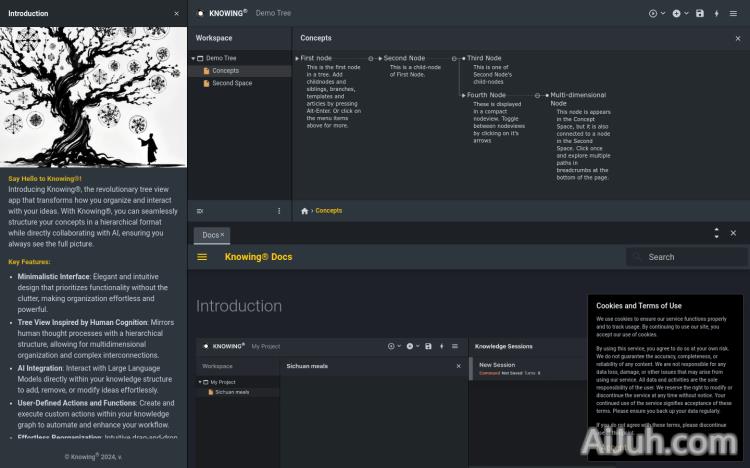Click the Knowing logo icon in header
The width and height of the screenshot is (750, 468).
200,13
